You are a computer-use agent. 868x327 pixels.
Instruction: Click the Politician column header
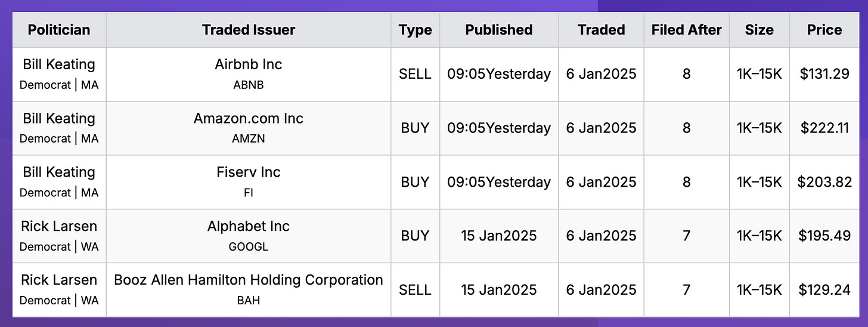[x=59, y=30]
